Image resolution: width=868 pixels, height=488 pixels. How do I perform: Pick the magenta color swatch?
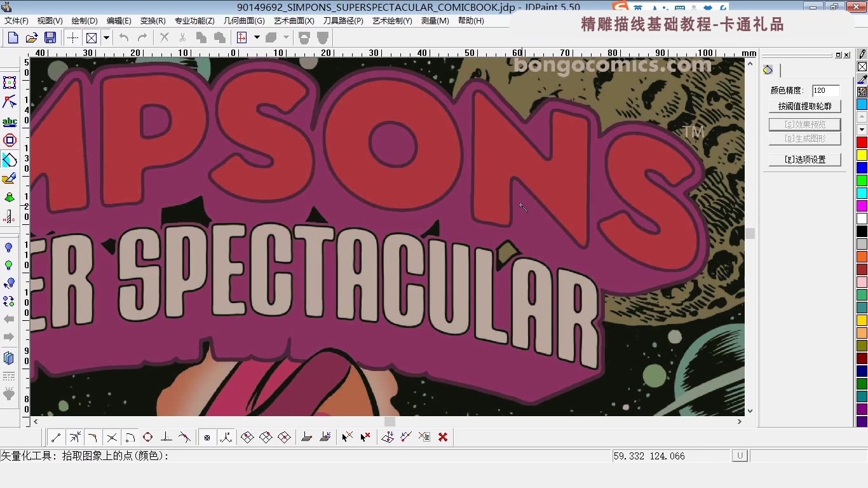862,205
